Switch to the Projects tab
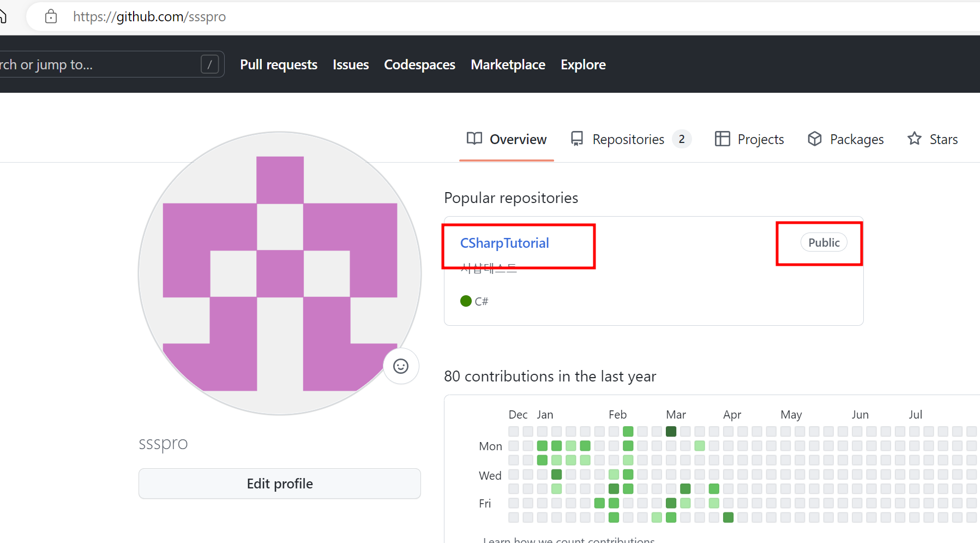 749,139
